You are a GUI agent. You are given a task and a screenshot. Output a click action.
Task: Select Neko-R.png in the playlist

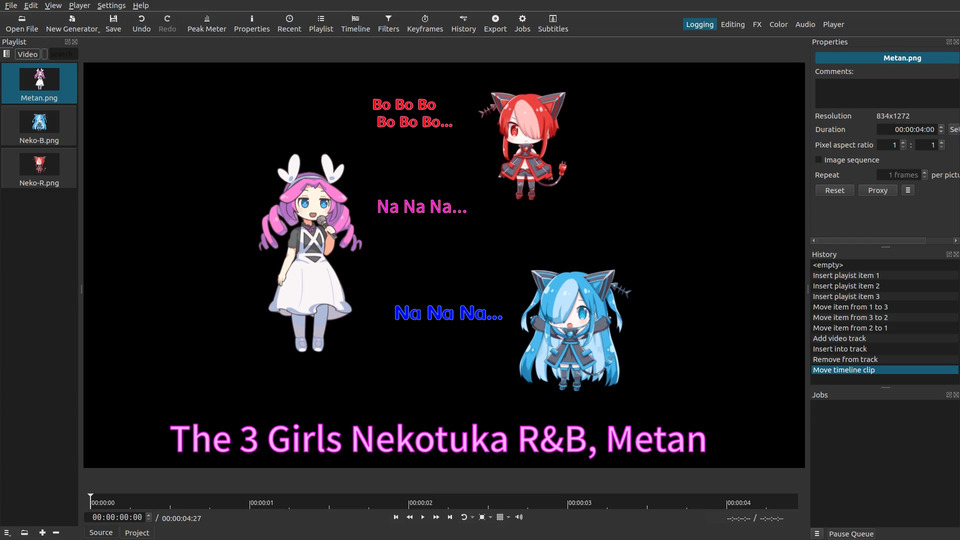pyautogui.click(x=39, y=168)
